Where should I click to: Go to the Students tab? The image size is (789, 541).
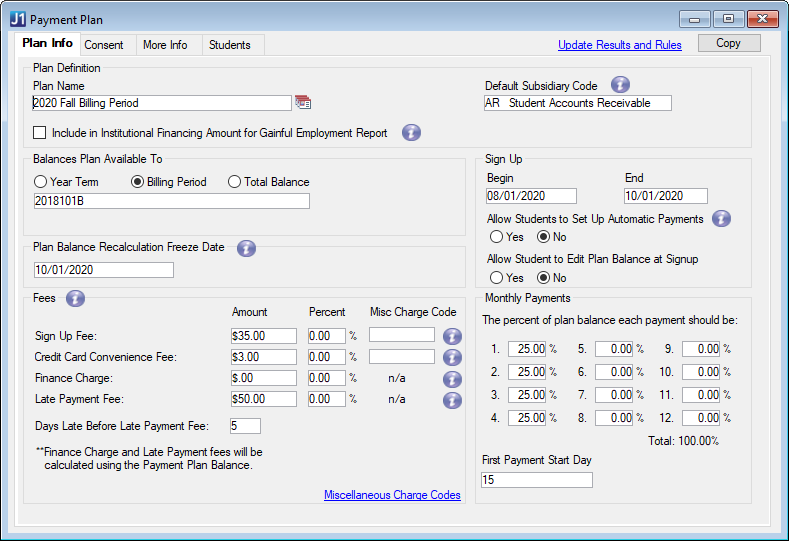(230, 45)
